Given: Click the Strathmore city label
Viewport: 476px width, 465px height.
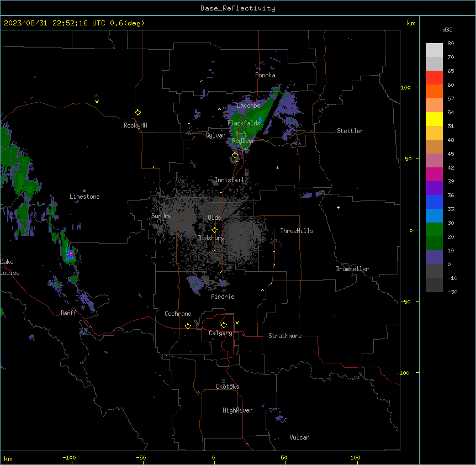Looking at the screenshot, I should pos(285,336).
